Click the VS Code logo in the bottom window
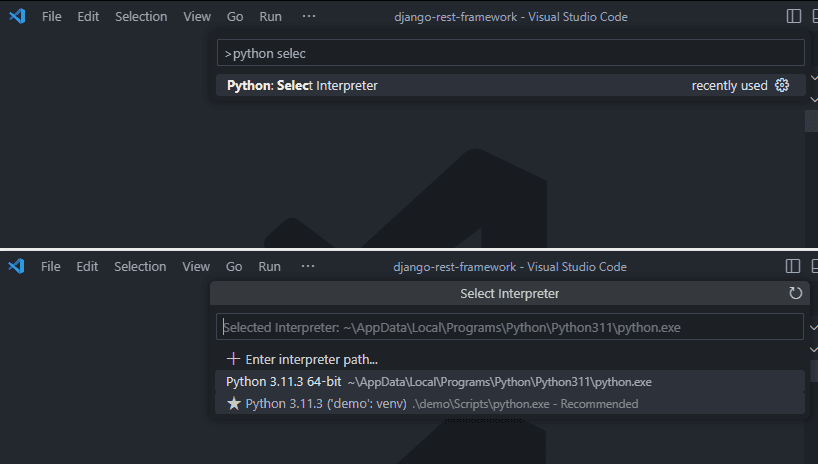818x464 pixels. click(x=16, y=266)
